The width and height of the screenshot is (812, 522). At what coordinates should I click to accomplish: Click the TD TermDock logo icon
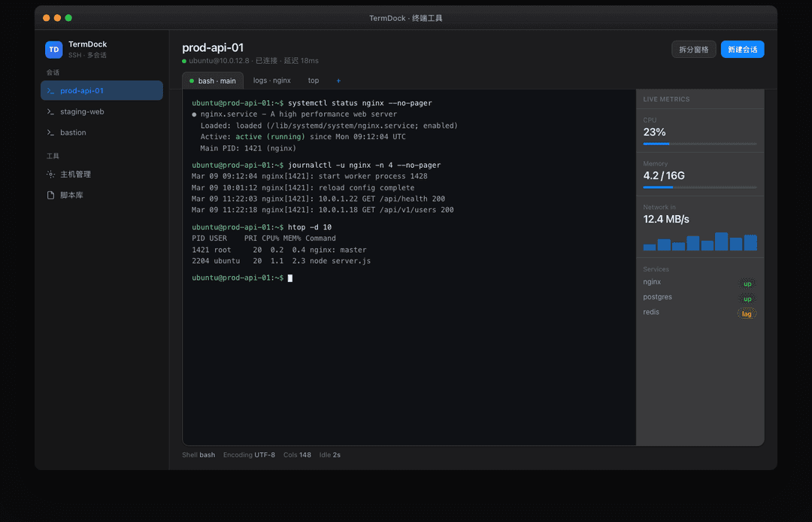[54, 50]
